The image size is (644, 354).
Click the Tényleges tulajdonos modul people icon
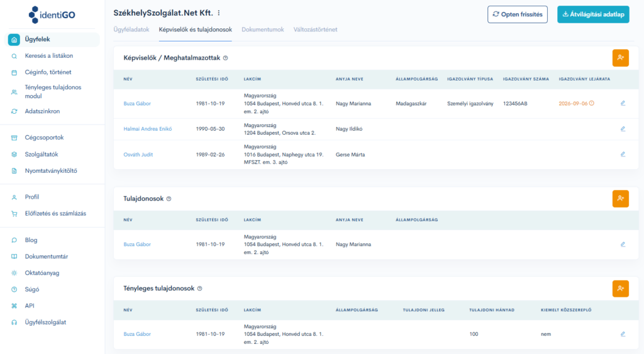(14, 92)
